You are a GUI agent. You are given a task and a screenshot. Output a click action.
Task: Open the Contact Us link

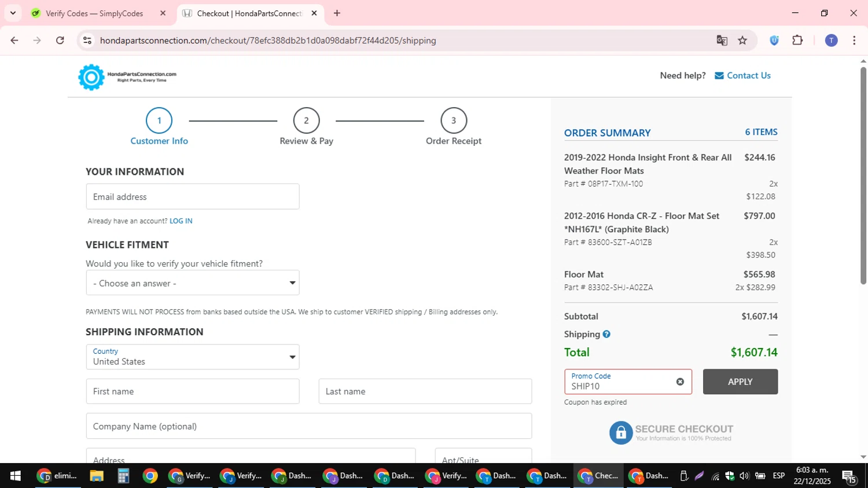(748, 75)
